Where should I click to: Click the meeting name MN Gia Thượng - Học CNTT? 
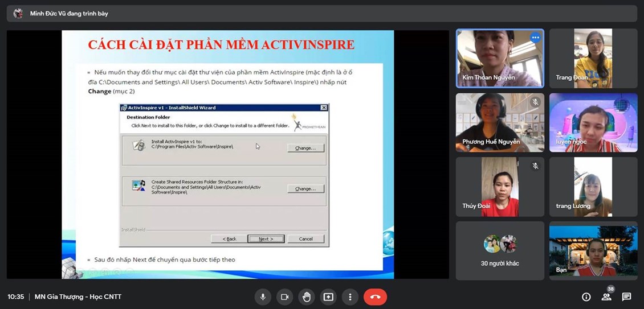coord(78,296)
